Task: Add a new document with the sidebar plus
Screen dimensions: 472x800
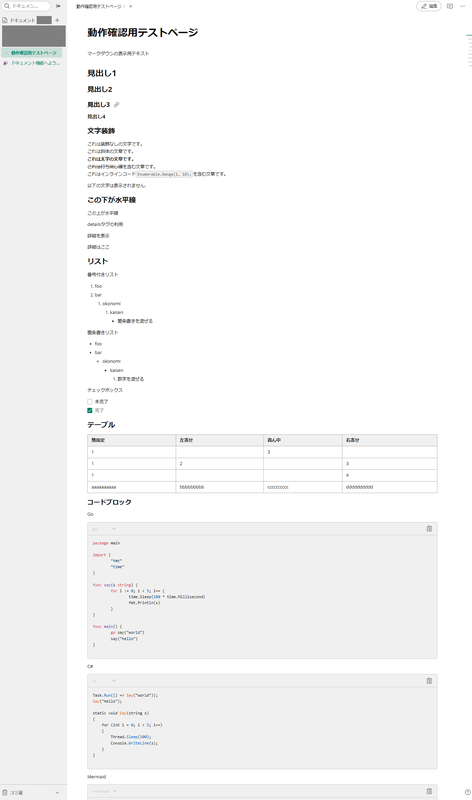Action: pos(57,20)
